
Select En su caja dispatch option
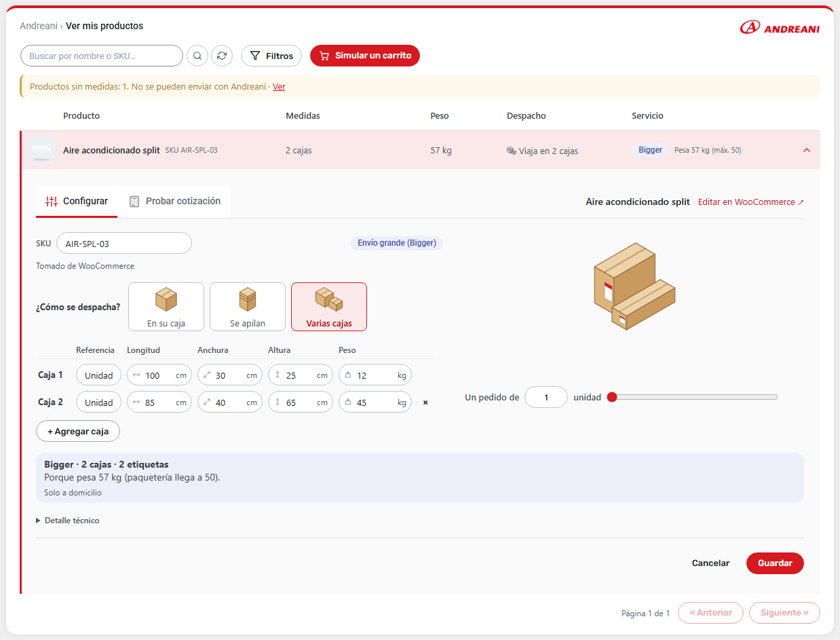click(166, 307)
